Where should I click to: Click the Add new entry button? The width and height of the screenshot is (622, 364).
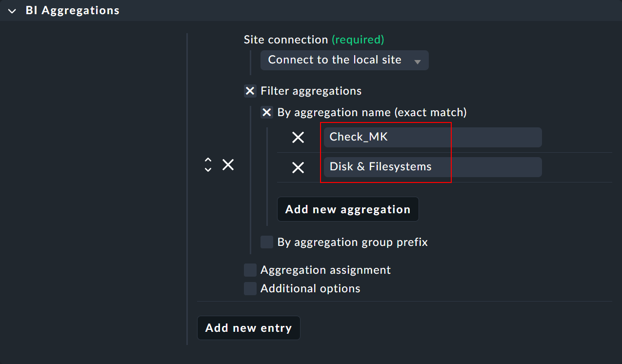click(x=248, y=328)
